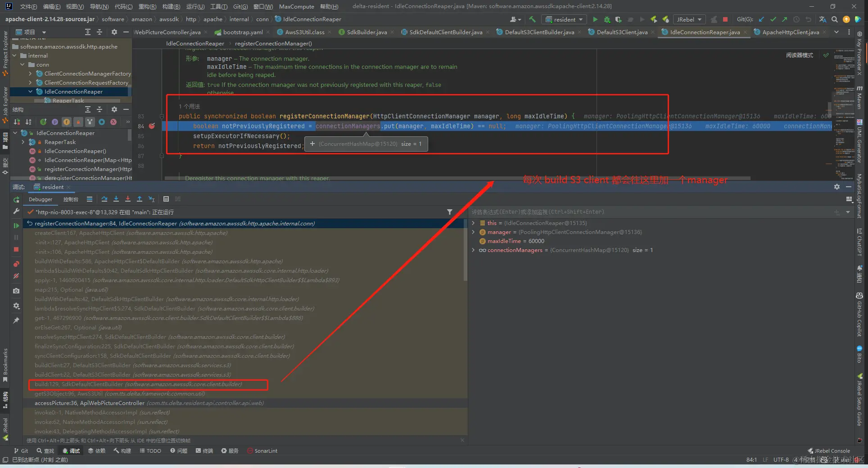Viewport: 868px width, 468px height.
Task: Rerun resident debug session icon
Action: pyautogui.click(x=16, y=199)
